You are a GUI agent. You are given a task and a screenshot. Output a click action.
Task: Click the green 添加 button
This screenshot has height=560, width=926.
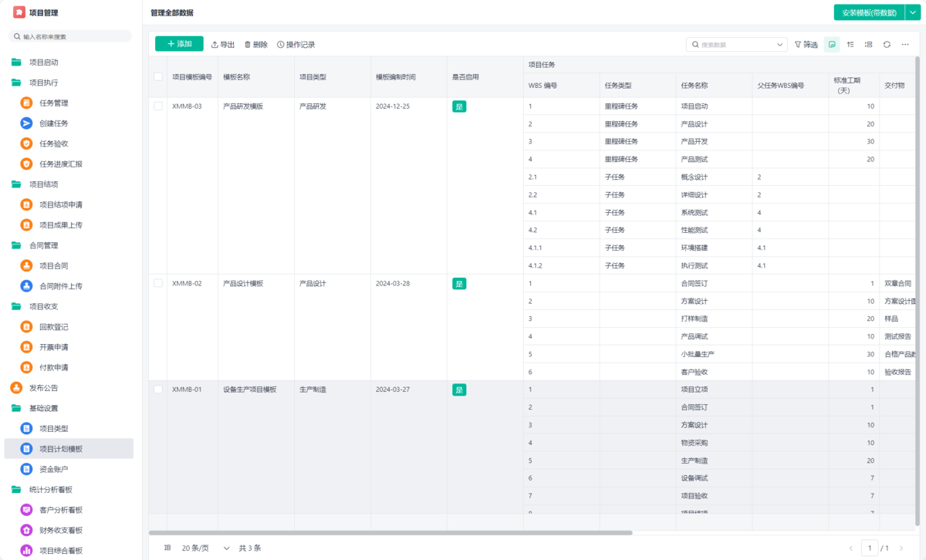[179, 44]
